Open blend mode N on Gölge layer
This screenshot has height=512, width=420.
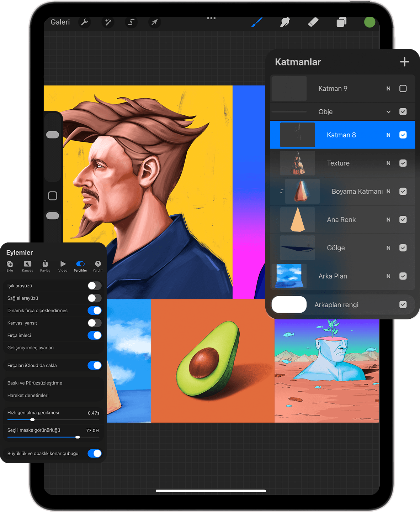[388, 248]
